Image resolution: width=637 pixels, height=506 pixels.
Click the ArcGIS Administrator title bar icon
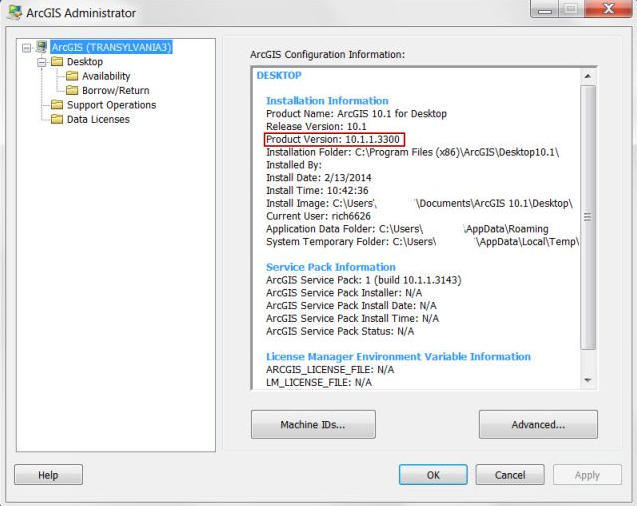click(x=14, y=13)
